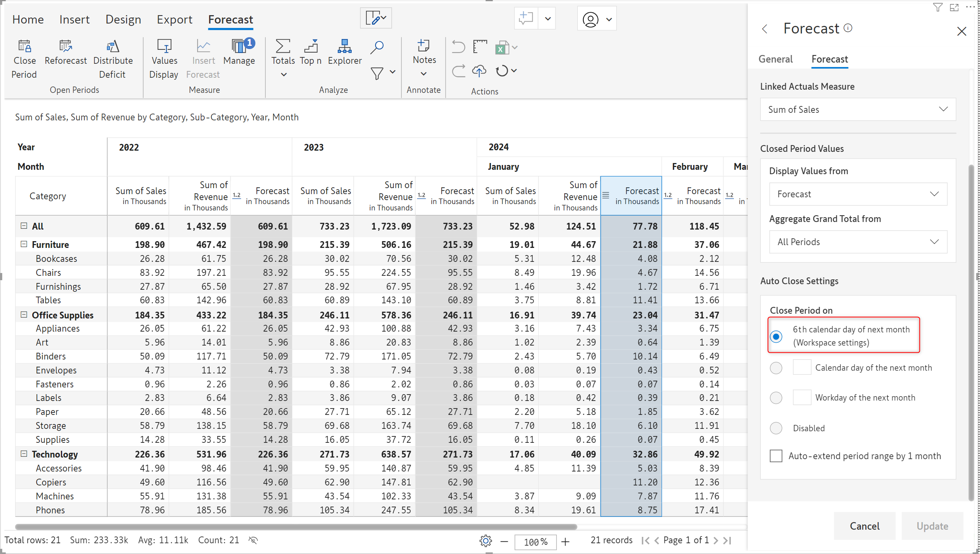Click the Update button
Screen dimensions: 980x554
click(932, 526)
